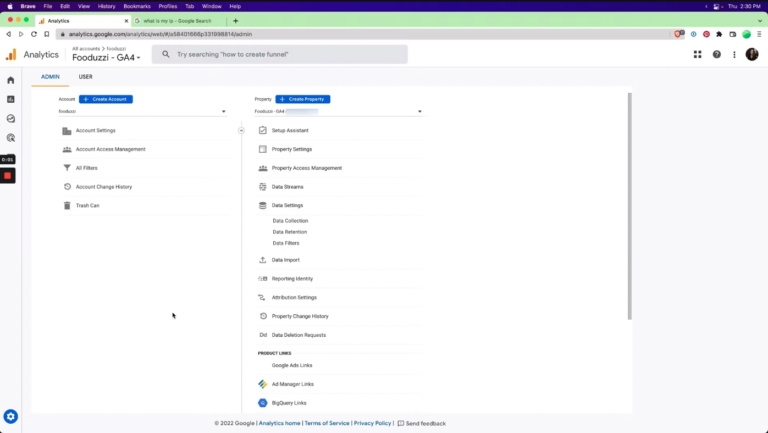Open the Fooduzzi - GA4 property picker in header
This screenshot has width=768, height=433.
pyautogui.click(x=106, y=58)
